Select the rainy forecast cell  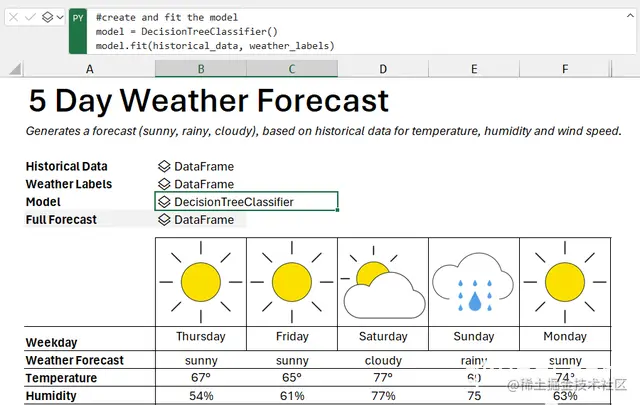474,360
